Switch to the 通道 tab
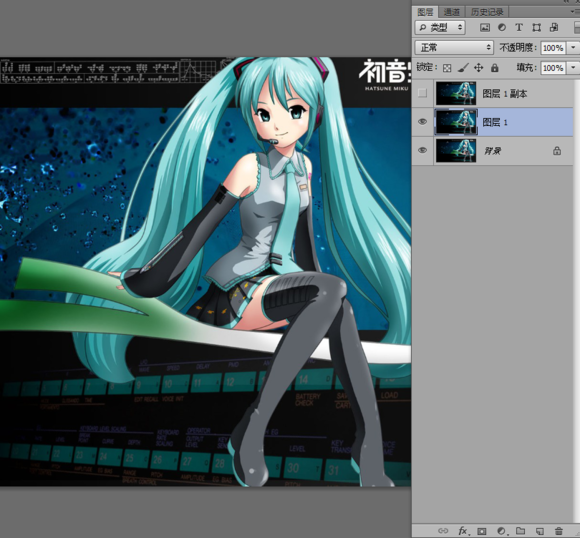Viewport: 580px width, 538px height. (x=452, y=12)
